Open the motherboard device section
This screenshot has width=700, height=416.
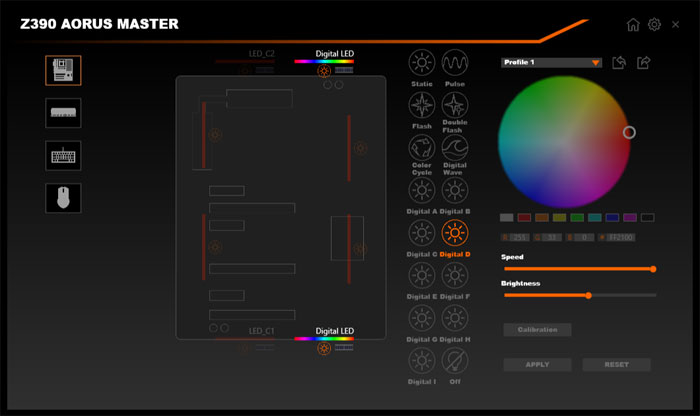tap(63, 71)
